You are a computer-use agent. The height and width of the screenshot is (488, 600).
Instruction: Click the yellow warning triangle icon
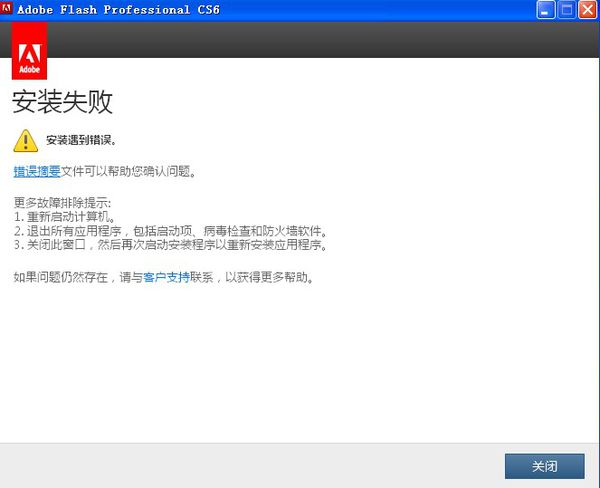(x=26, y=141)
